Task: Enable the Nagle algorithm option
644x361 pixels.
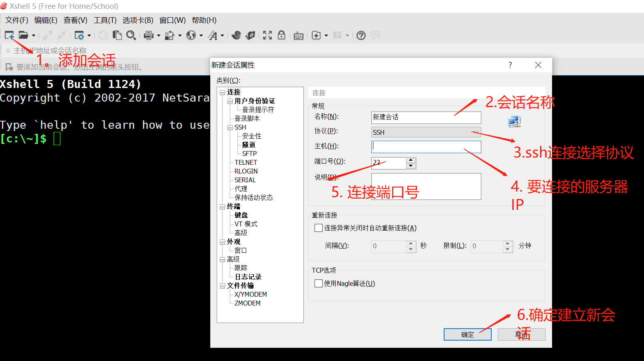Action: (x=318, y=283)
